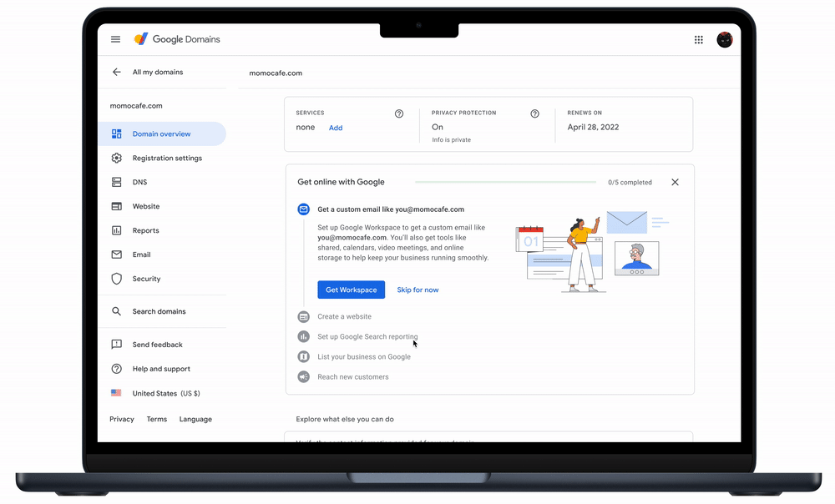Click the '0/5 completed' counter text

coord(630,182)
